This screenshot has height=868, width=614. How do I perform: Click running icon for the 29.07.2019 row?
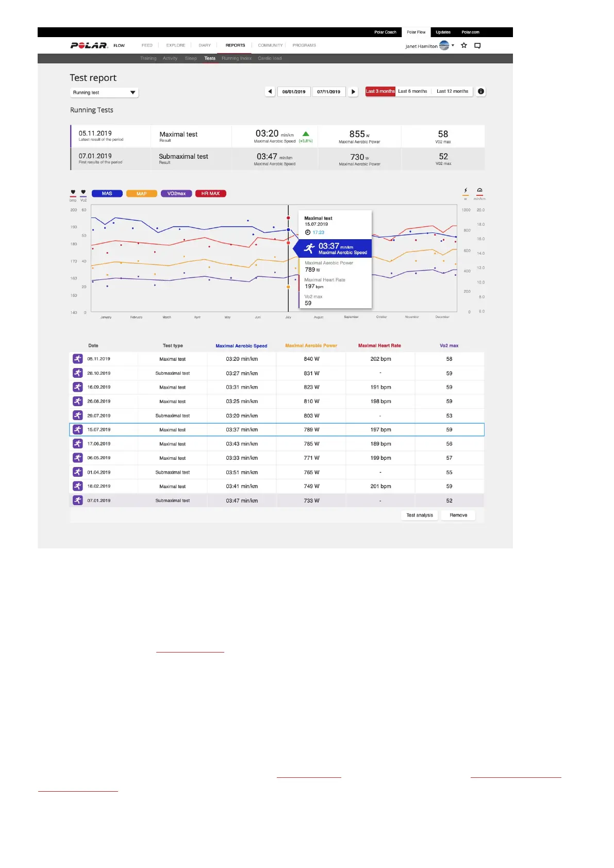pyautogui.click(x=78, y=415)
